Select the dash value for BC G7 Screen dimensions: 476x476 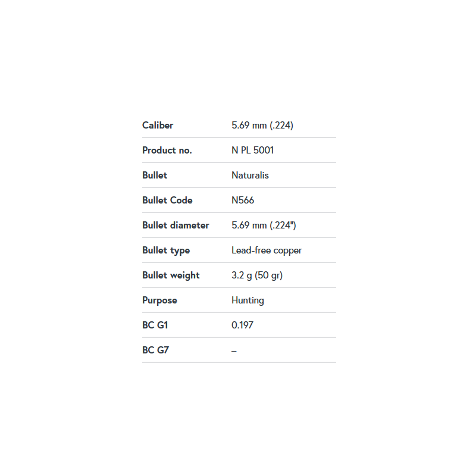pos(234,351)
